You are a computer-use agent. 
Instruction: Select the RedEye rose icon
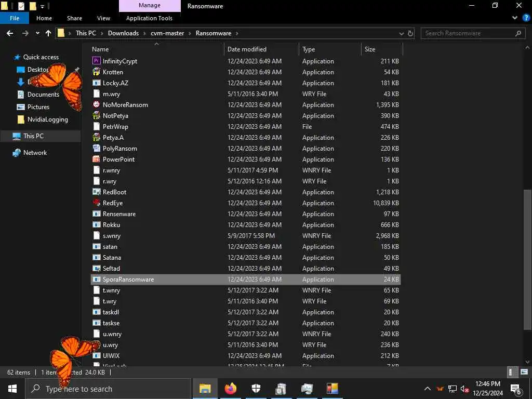pyautogui.click(x=96, y=203)
